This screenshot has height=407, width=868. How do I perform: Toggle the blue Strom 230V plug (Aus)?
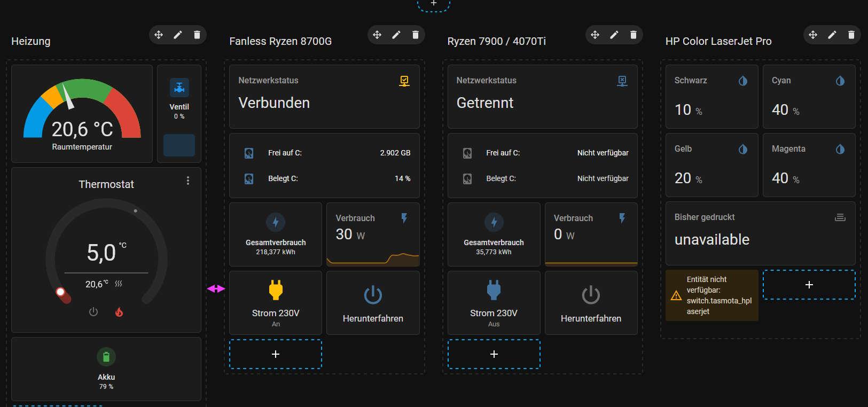494,291
